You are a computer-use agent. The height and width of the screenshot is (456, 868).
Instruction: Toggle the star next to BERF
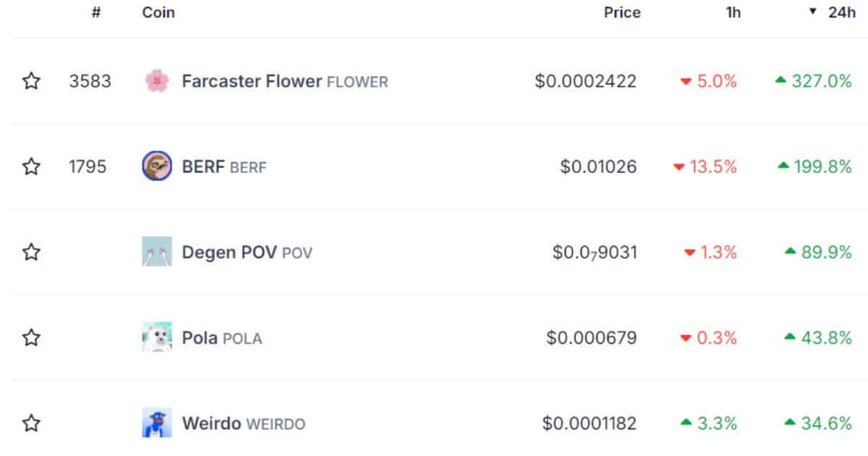point(32,166)
